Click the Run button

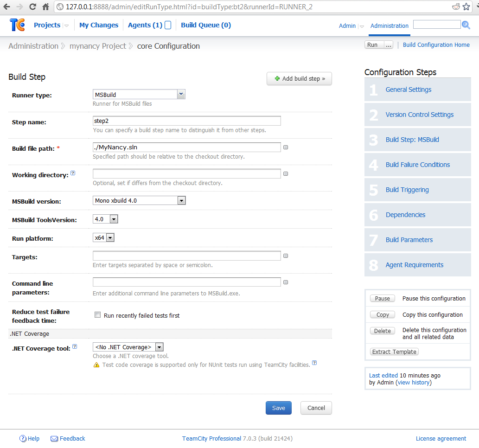click(x=374, y=45)
